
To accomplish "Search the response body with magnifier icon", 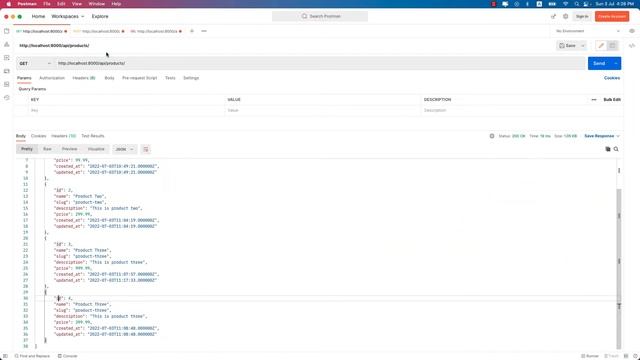I will [x=616, y=149].
